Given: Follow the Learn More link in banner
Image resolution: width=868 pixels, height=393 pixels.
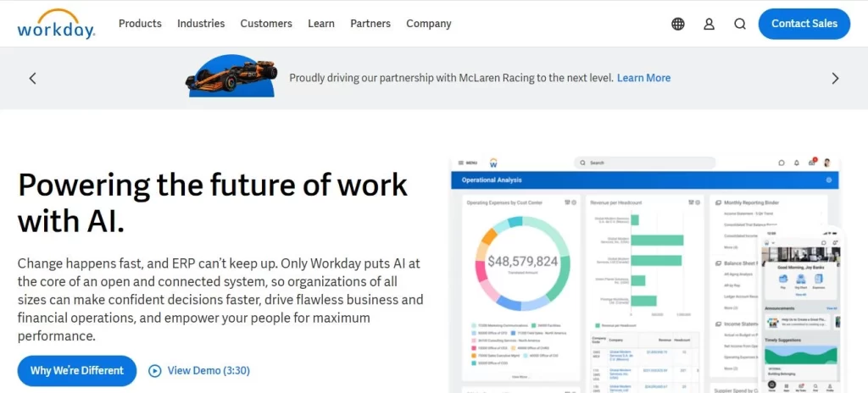Looking at the screenshot, I should point(644,78).
